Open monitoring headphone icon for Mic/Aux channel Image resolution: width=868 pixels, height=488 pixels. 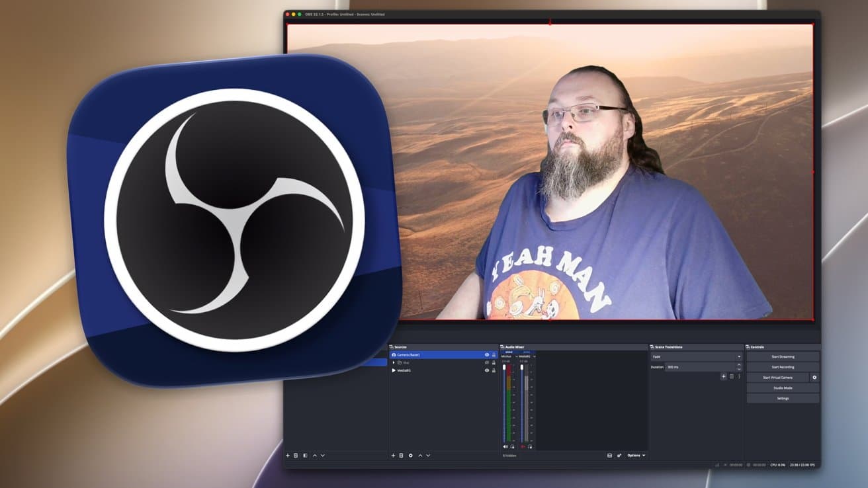coord(513,447)
